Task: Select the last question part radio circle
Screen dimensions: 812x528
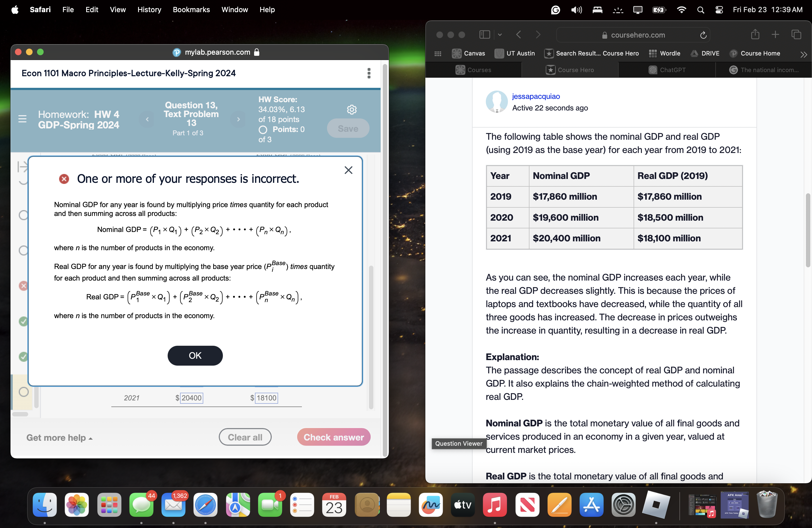Action: (x=23, y=392)
